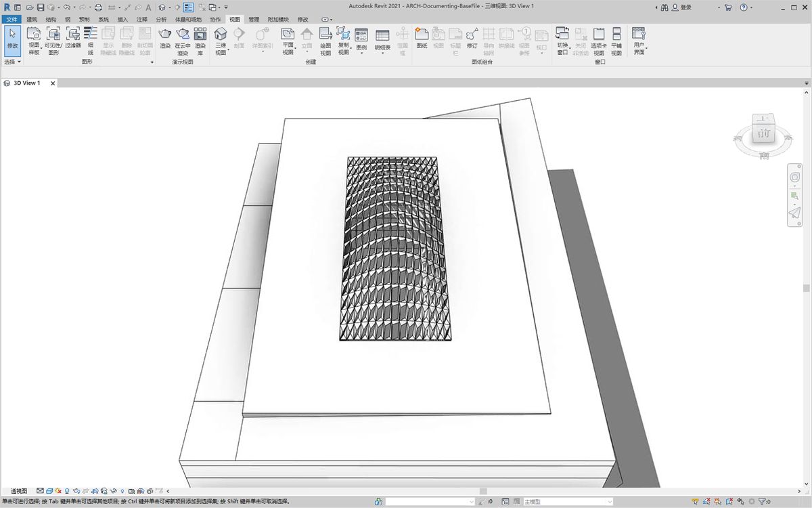Click the 透视图 perspective label in view bar

[19, 491]
